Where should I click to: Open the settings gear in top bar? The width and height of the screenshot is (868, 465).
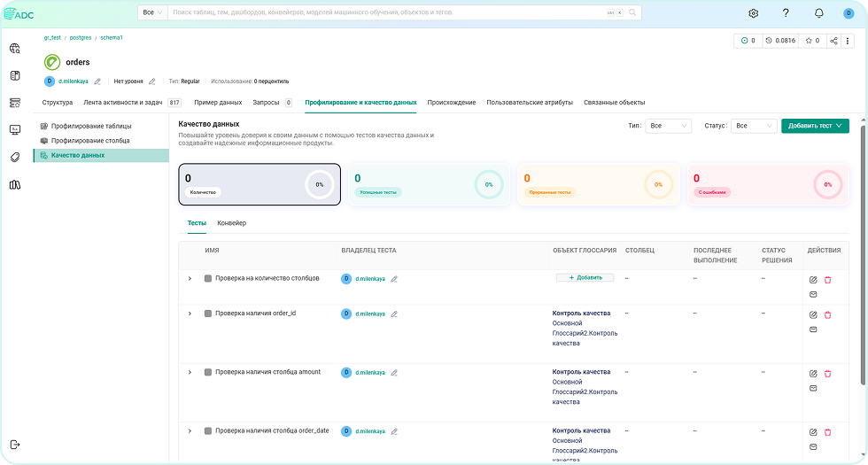click(754, 13)
